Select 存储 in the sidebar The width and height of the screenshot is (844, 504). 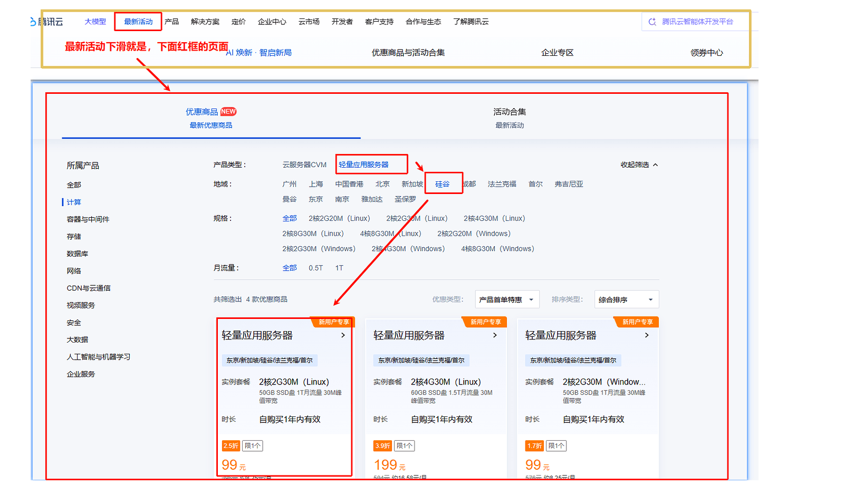tap(74, 237)
